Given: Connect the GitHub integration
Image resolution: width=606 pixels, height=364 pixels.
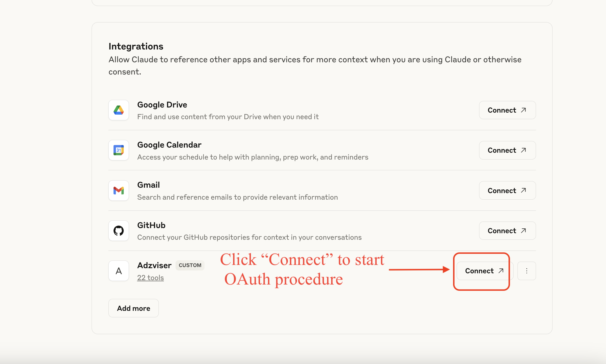Looking at the screenshot, I should [507, 231].
